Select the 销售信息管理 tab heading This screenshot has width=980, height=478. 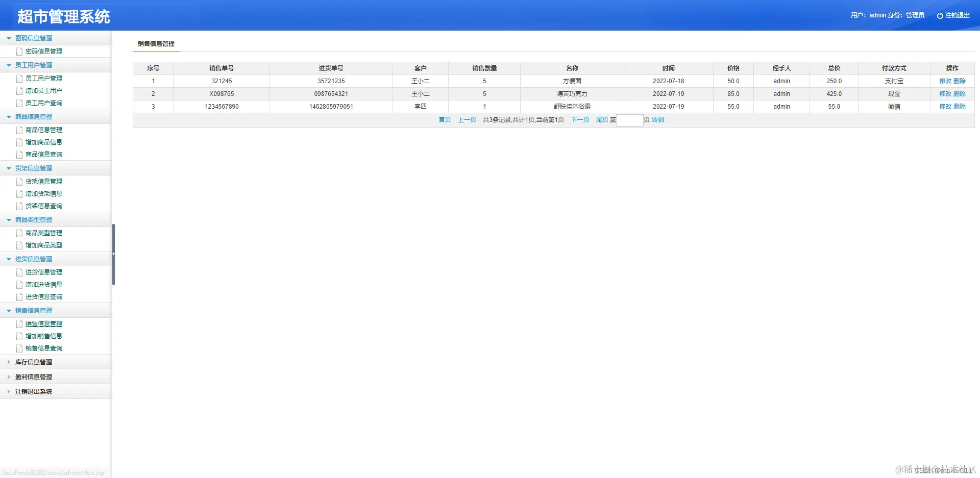coord(156,44)
